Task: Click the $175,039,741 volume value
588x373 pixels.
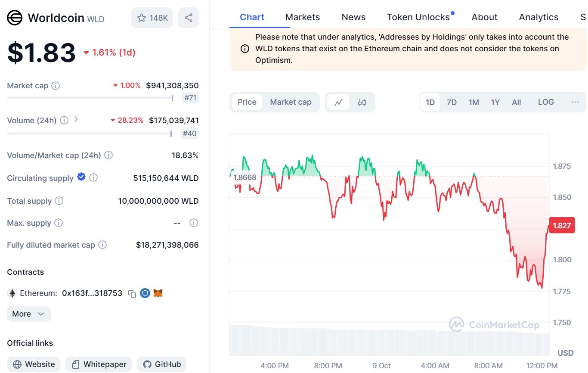Action: (x=174, y=120)
